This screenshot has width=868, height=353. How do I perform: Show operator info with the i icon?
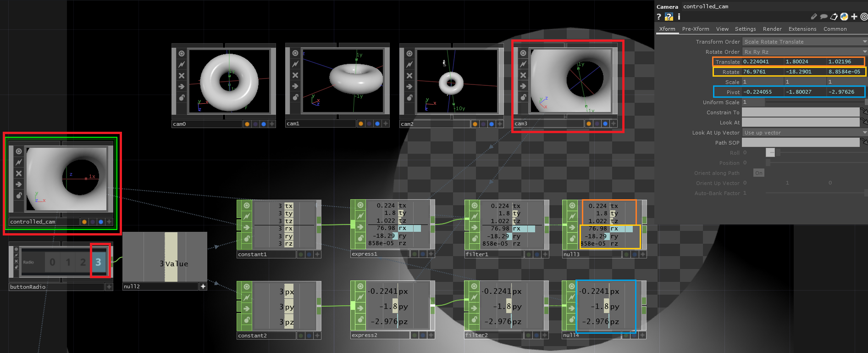pos(679,17)
